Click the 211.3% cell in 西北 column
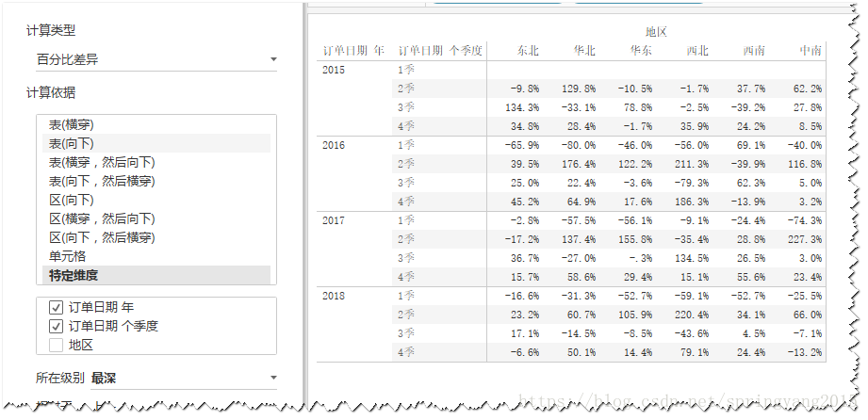 pos(692,164)
